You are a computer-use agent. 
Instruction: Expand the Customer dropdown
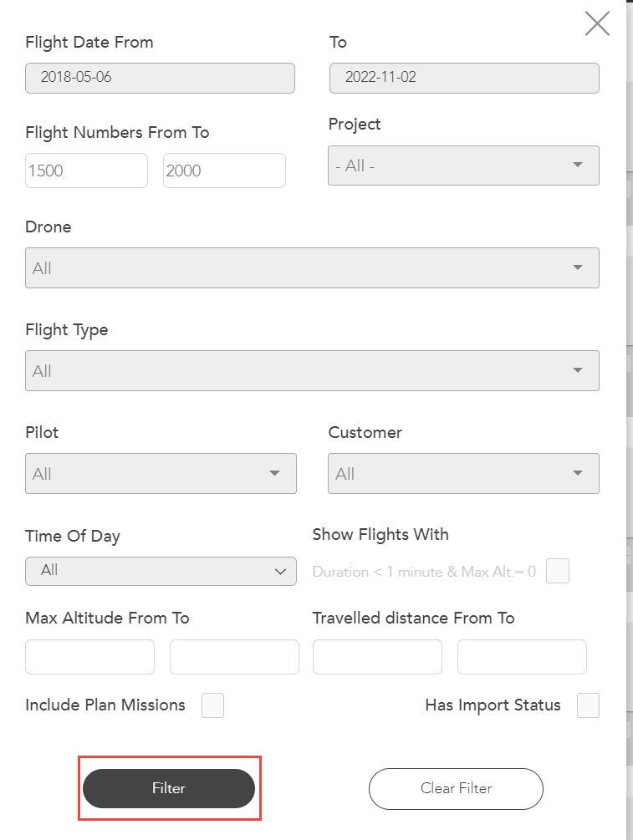[463, 473]
